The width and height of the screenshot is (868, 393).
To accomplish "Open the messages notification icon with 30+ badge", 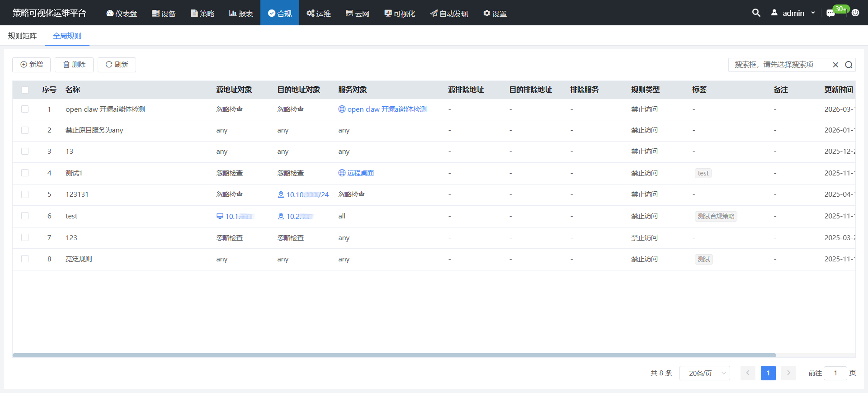I will pos(830,13).
